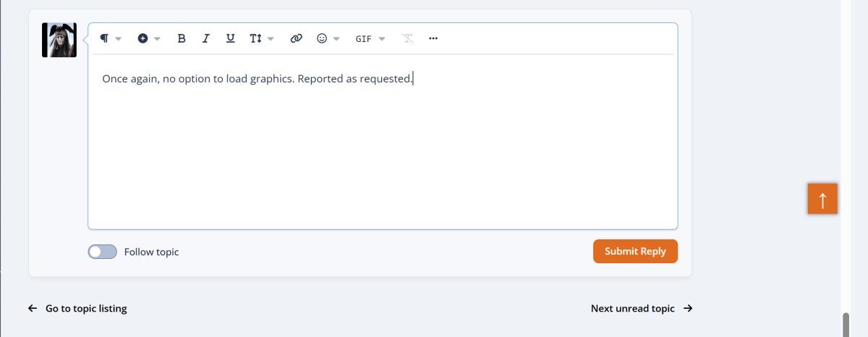Click the page vertical scrollbar thumb
The height and width of the screenshot is (337, 868).
845,323
